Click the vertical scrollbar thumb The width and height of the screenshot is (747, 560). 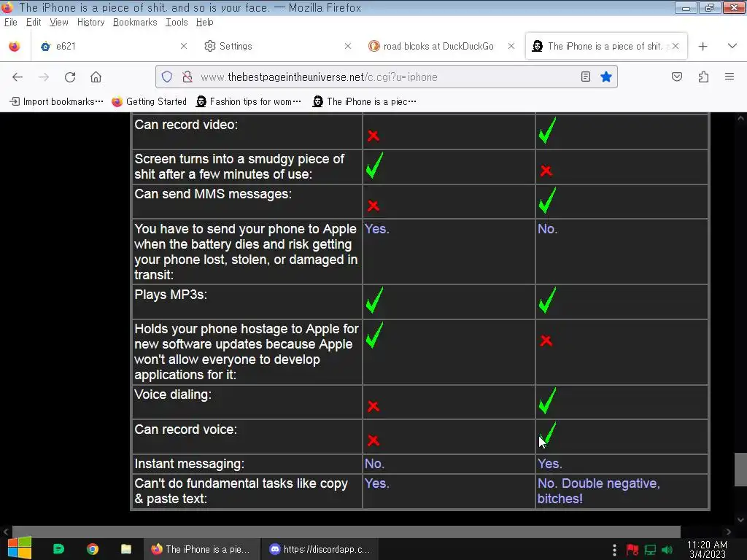[x=740, y=470]
